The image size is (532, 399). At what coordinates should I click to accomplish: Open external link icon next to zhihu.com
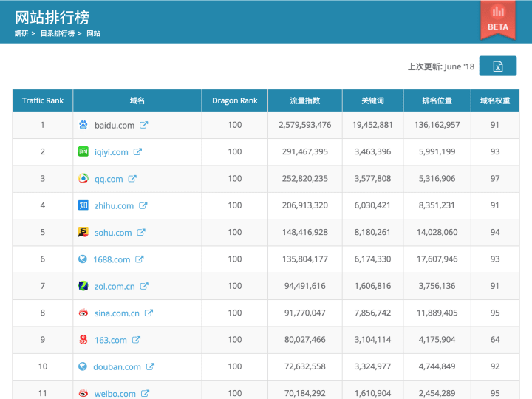(x=143, y=205)
